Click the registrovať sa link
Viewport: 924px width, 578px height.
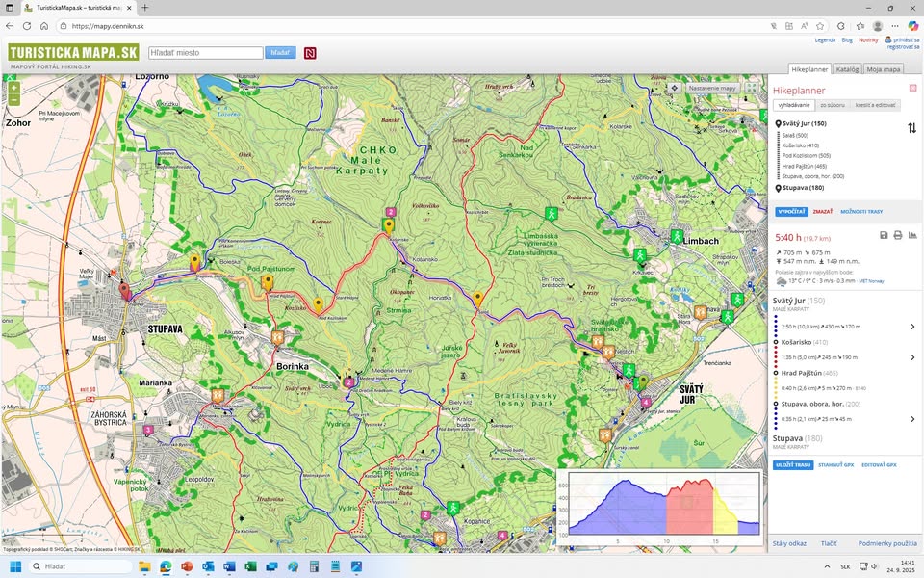904,46
